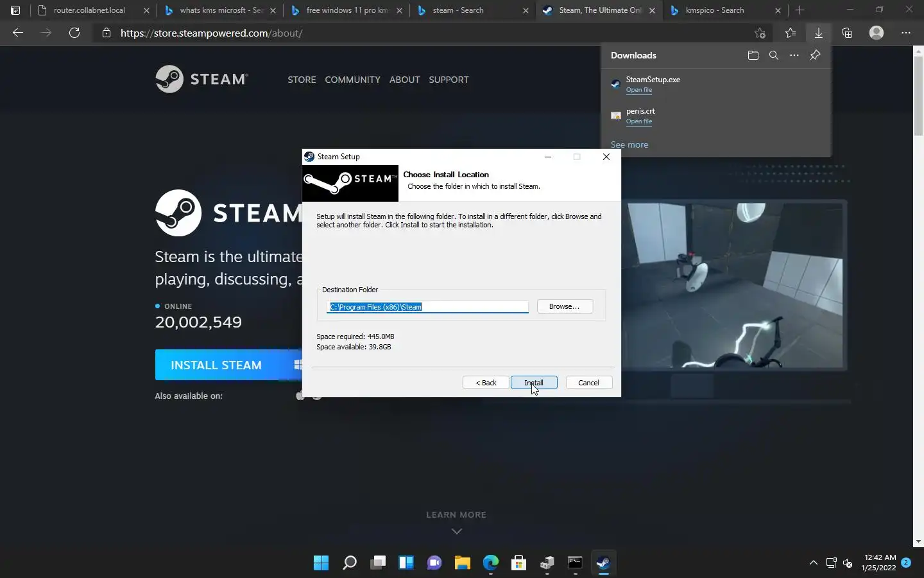
Task: Open notification badge in system tray
Action: click(906, 563)
